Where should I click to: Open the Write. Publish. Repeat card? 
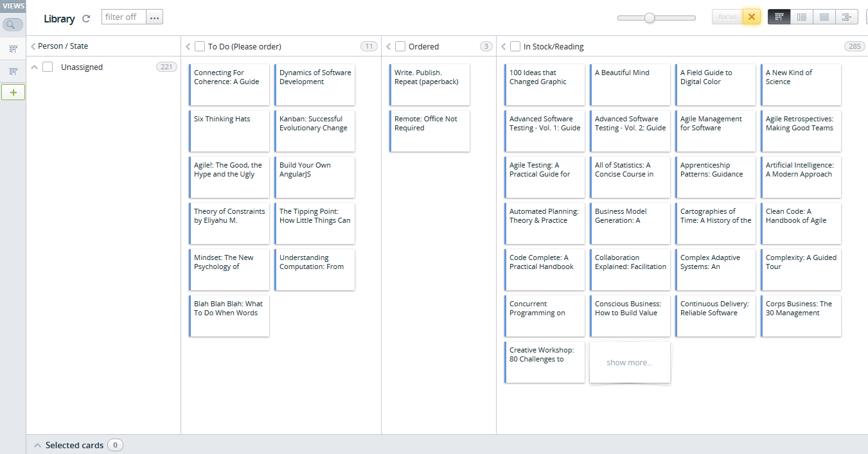coord(430,85)
